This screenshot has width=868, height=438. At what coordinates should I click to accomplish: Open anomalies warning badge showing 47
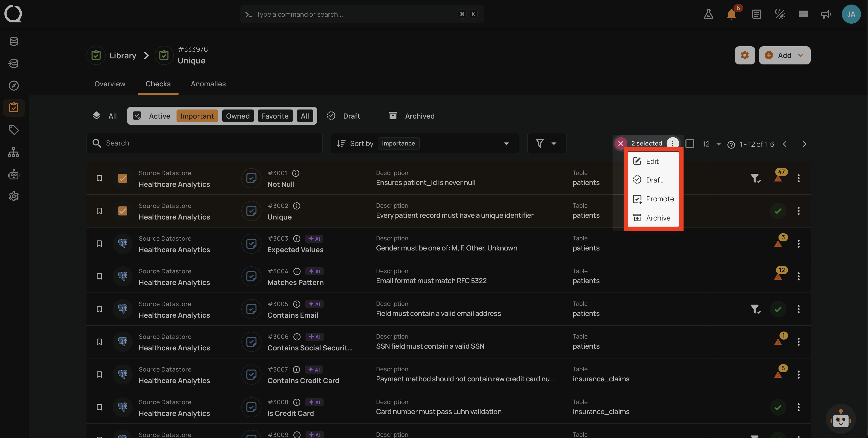click(780, 175)
